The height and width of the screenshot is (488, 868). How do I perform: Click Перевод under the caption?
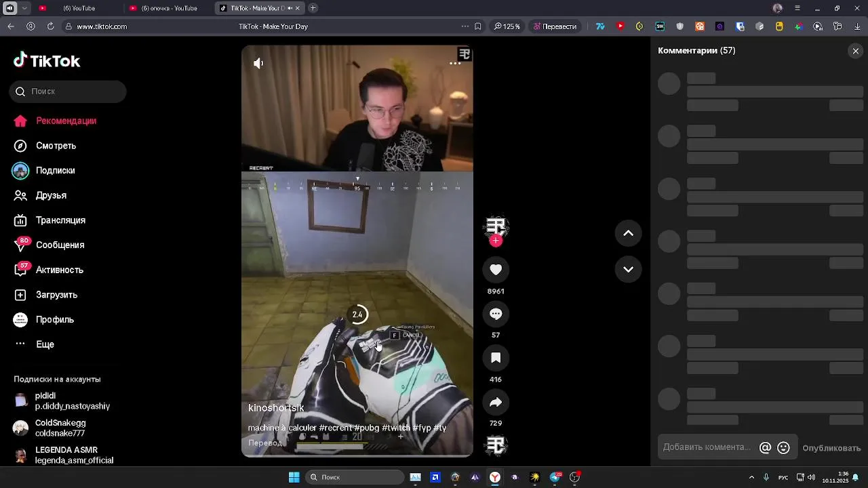click(x=265, y=443)
